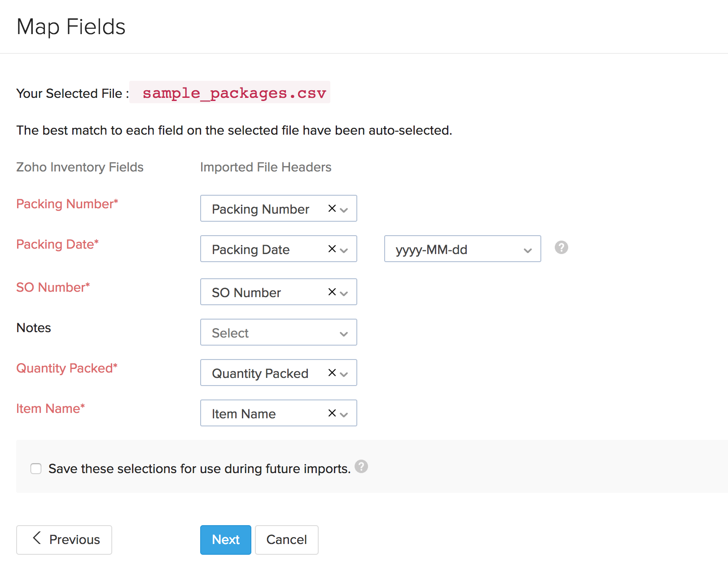Clear the Quantity Packed mapping X
The image size is (728, 579).
click(332, 373)
